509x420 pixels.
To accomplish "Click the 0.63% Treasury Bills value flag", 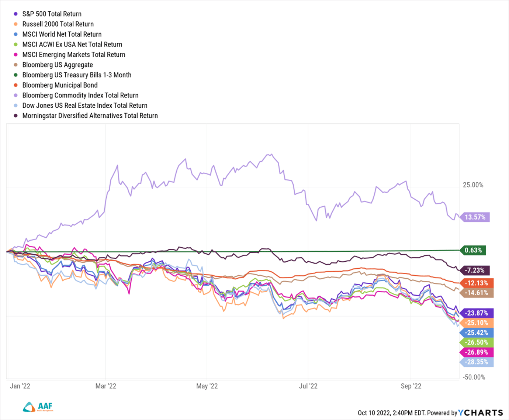I will pos(473,250).
